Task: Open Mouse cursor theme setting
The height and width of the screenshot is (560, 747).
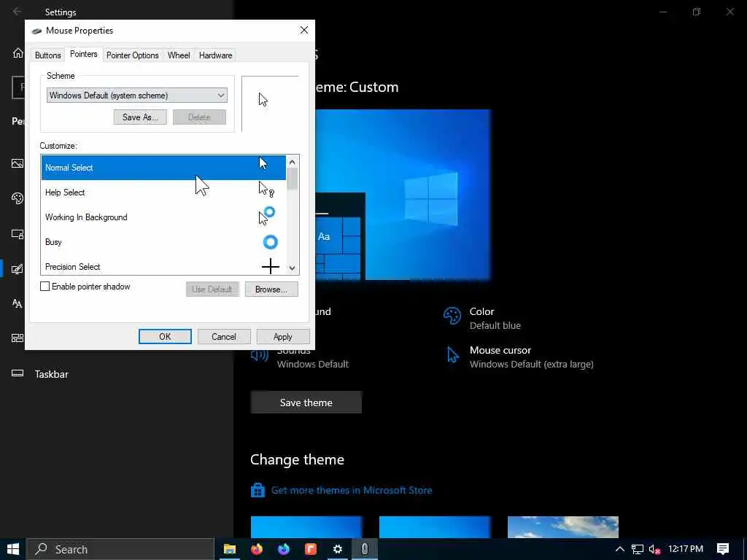Action: coord(519,357)
